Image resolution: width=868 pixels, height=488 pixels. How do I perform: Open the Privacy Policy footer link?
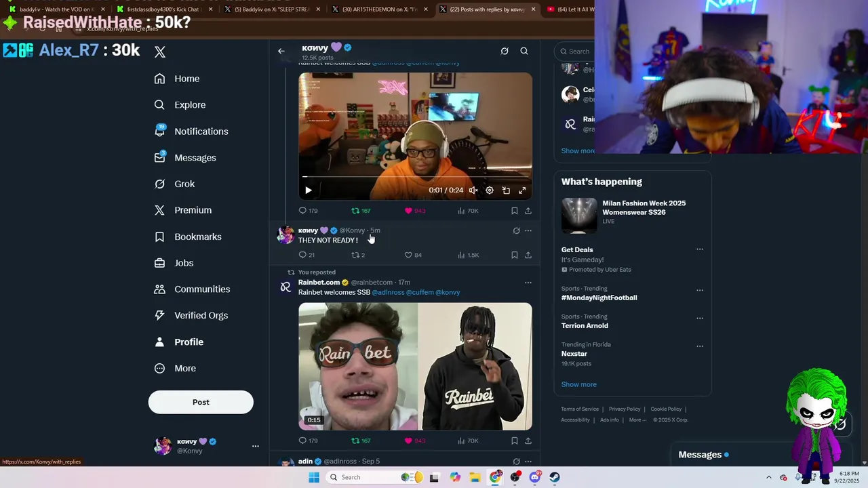pos(625,409)
